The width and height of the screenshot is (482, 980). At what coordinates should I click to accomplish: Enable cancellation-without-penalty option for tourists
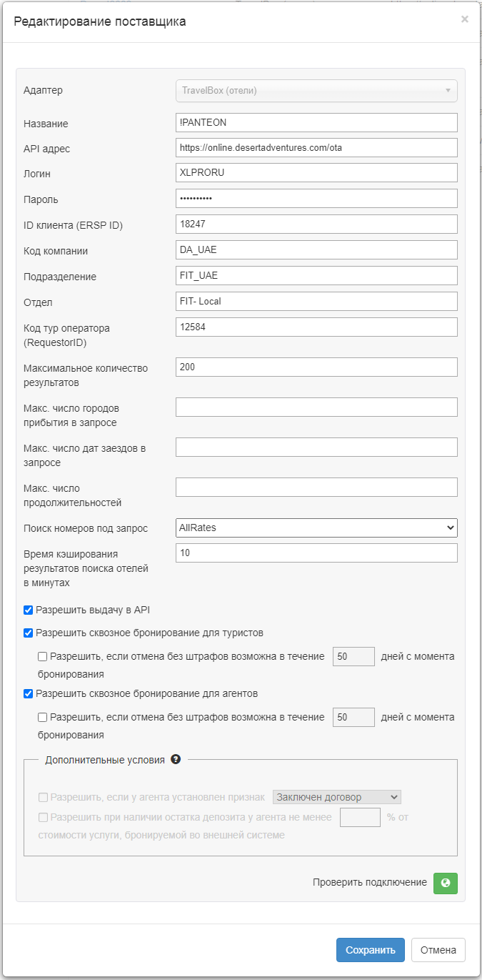click(42, 656)
